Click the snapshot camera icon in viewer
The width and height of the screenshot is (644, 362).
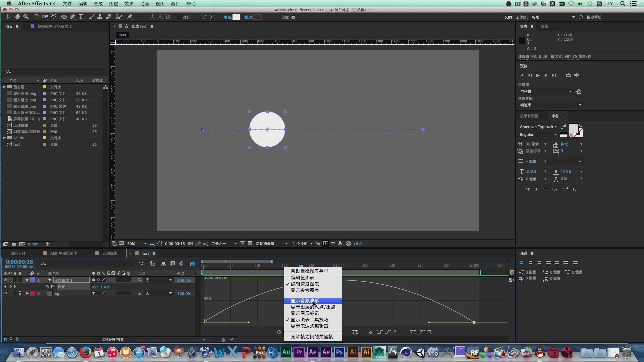pos(191,244)
